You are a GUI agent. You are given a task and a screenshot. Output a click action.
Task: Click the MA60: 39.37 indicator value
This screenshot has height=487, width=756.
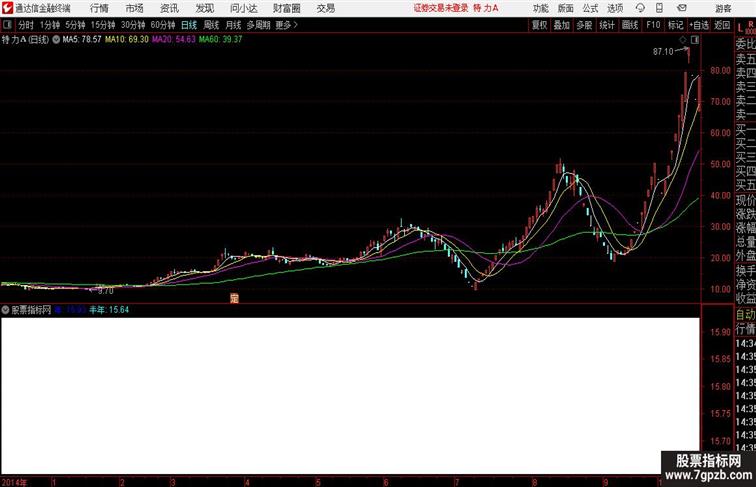(220, 40)
